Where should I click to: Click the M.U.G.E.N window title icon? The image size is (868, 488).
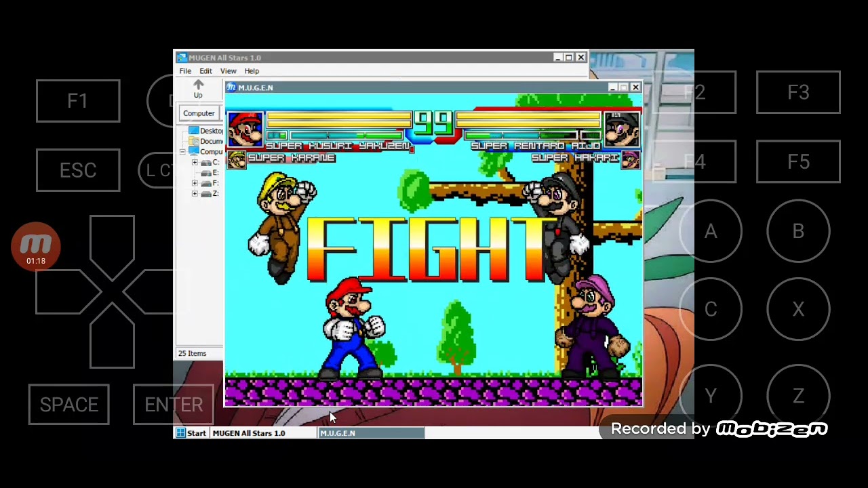(231, 87)
